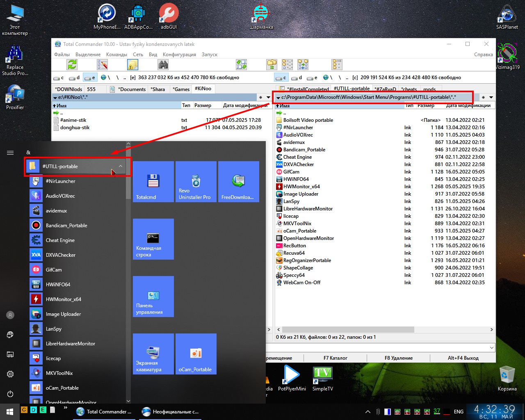Click the KB file-size list toolbar icon
The width and height of the screenshot is (525, 420).
click(x=337, y=64)
